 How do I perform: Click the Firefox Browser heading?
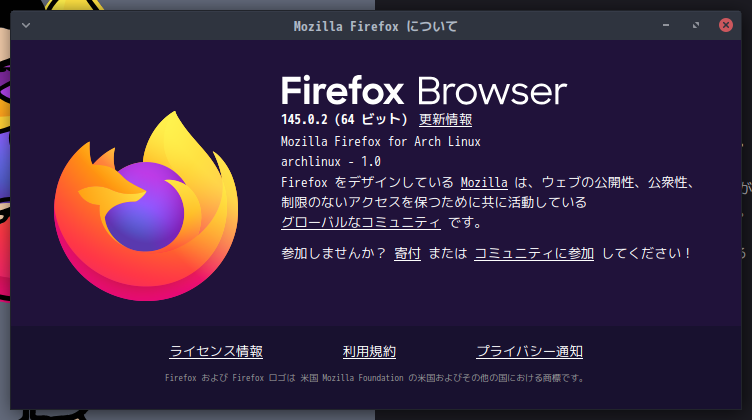[424, 91]
